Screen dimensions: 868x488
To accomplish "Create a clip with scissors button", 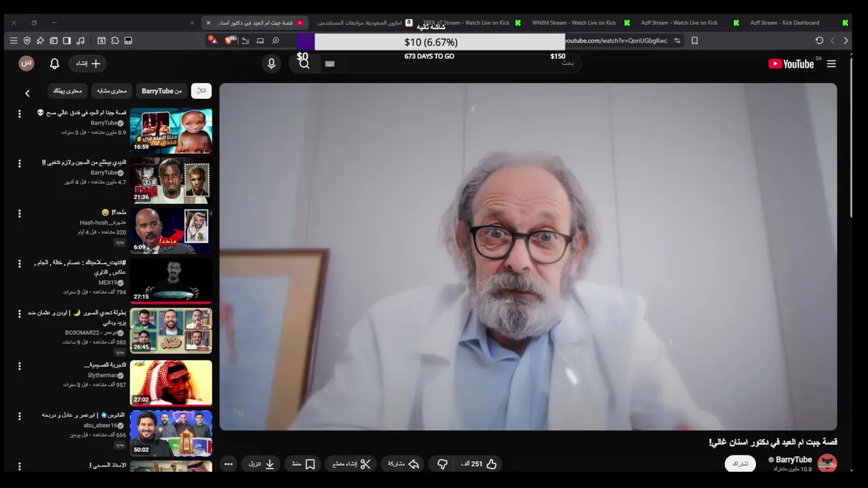I will pos(352,464).
